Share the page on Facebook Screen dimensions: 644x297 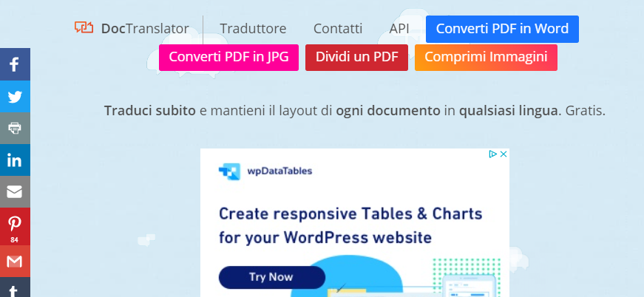point(15,64)
